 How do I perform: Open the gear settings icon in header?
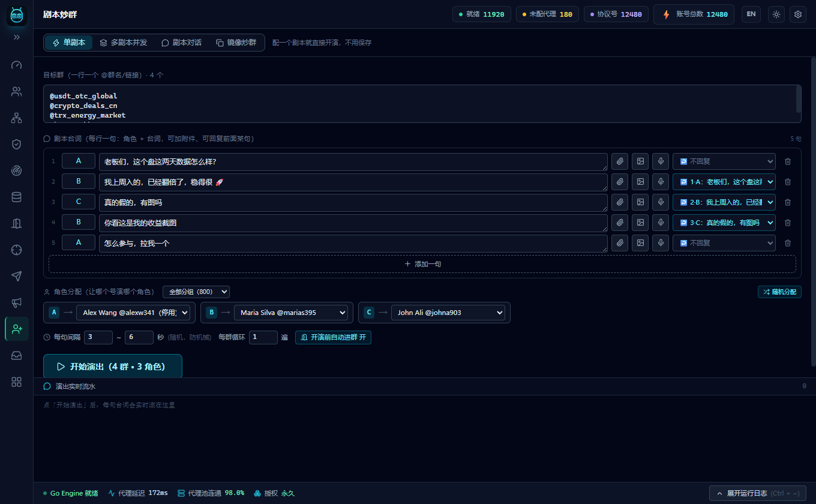798,14
